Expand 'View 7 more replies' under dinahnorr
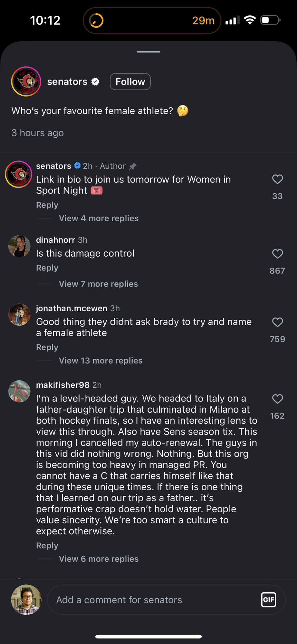The image size is (297, 644). point(98,284)
